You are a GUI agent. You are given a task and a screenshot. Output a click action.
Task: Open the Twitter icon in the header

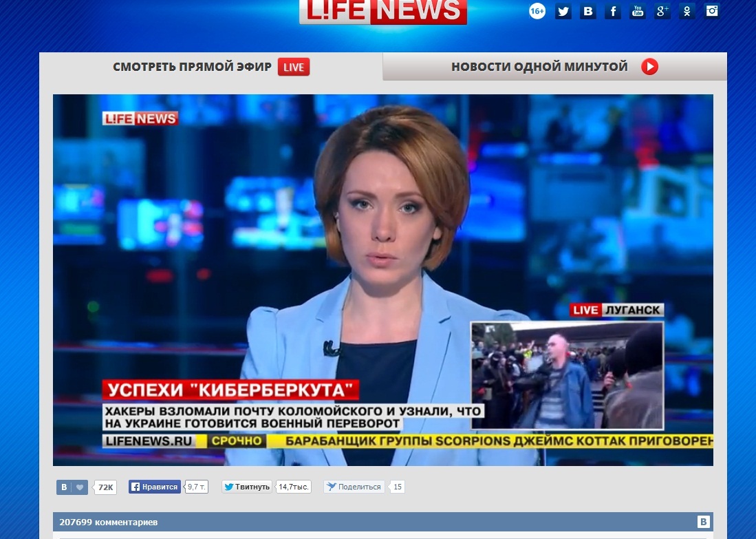563,11
